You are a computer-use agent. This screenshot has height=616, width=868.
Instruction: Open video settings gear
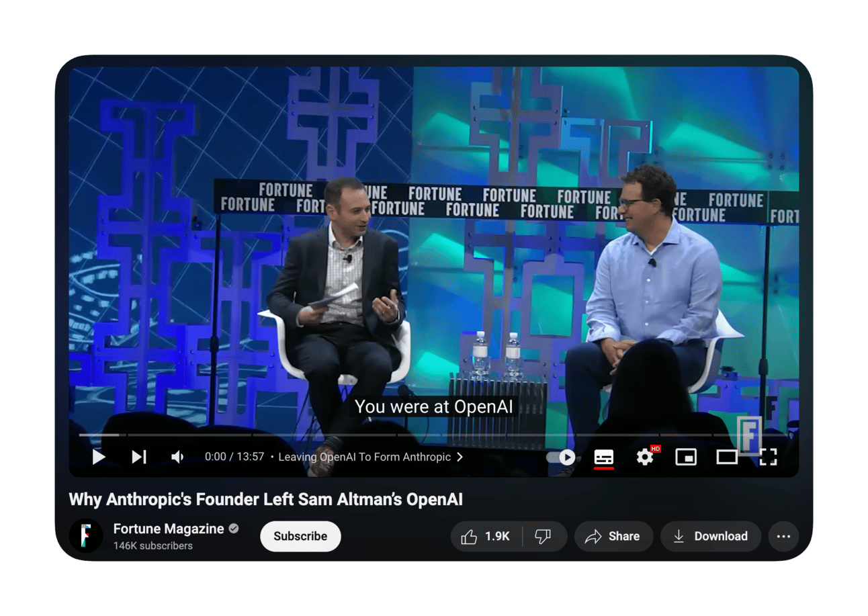tap(645, 457)
